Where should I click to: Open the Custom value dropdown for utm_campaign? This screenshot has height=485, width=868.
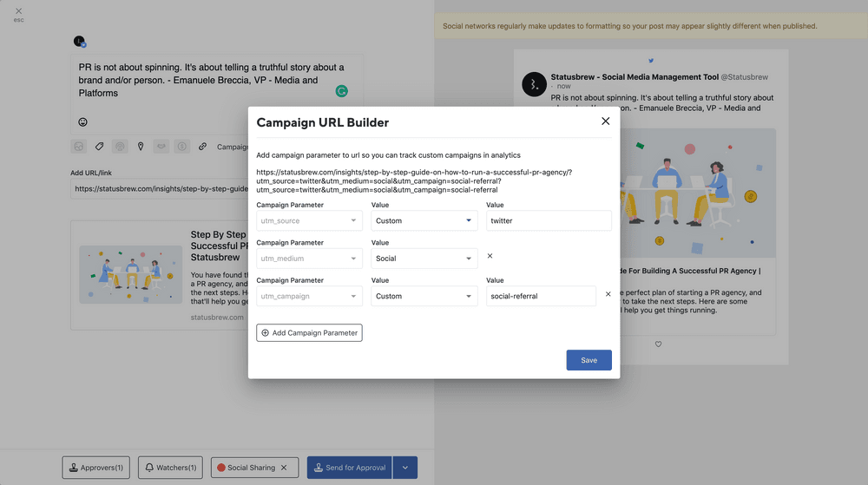[x=424, y=297]
